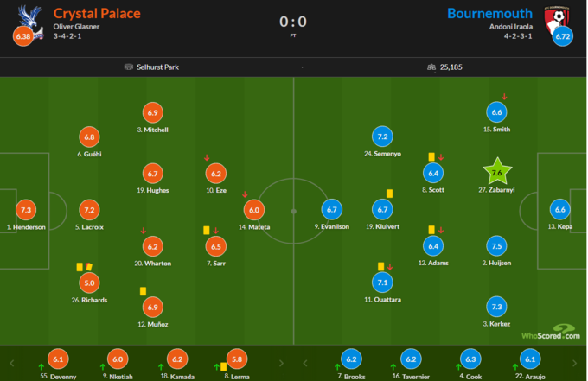Screen dimensions: 588x381
Task: Click the attendance crowd icon
Action: coord(431,67)
